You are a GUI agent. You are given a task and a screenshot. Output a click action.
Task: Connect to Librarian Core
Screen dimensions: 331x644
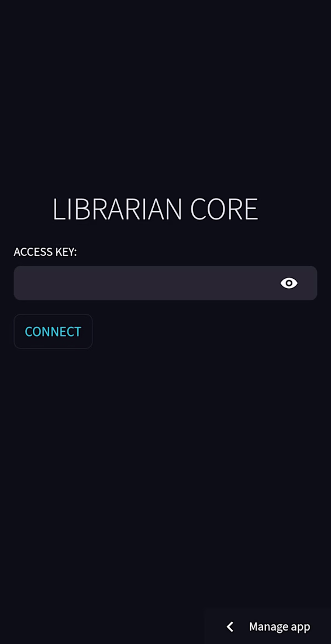coord(53,331)
